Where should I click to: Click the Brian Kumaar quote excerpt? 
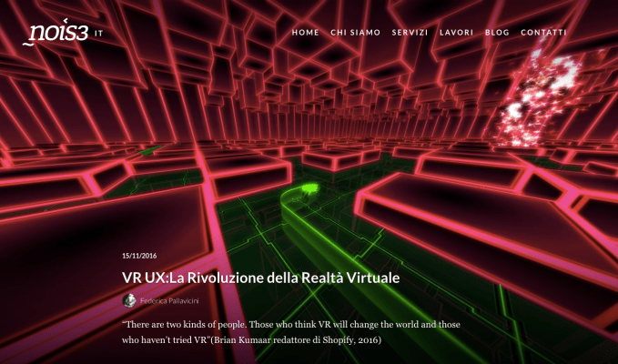291,332
